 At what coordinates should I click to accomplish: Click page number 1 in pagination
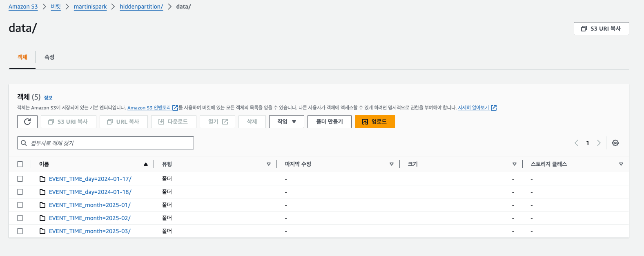click(588, 143)
